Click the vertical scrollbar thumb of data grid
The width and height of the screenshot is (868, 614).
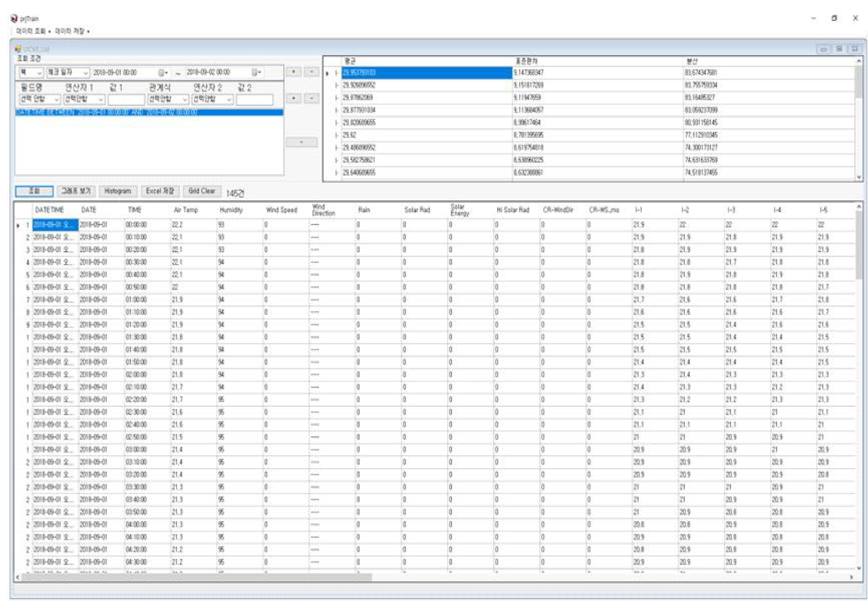[859, 245]
